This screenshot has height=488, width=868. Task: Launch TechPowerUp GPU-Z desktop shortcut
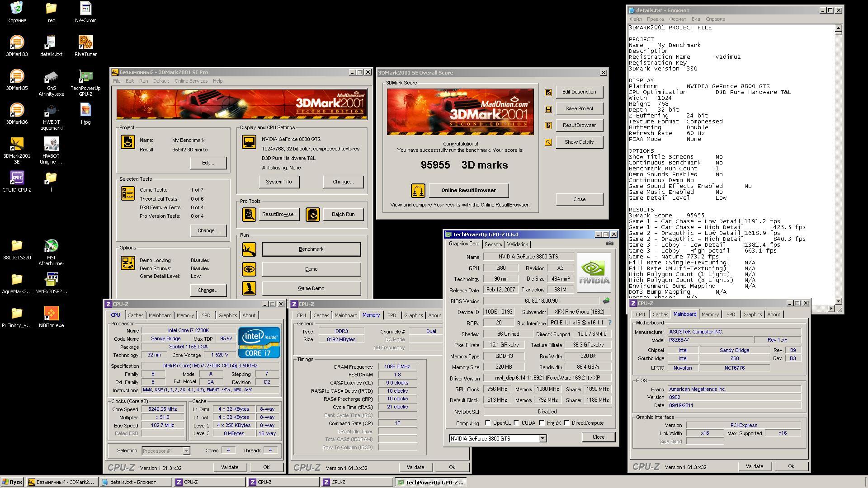pos(85,83)
